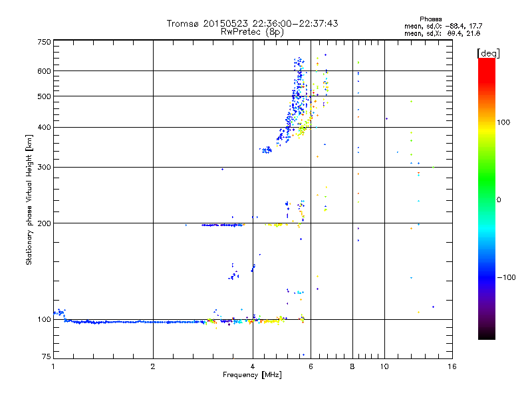
Task: Click the 'Stationary phase Virtual Height [km]' axis title
Action: (29, 199)
